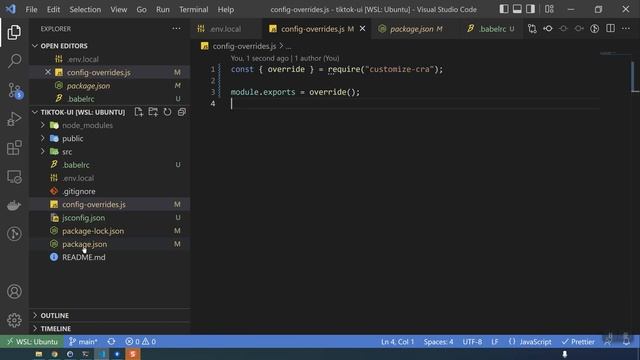Open Explorer views and more actions menu
This screenshot has height=360, width=640.
(x=176, y=29)
